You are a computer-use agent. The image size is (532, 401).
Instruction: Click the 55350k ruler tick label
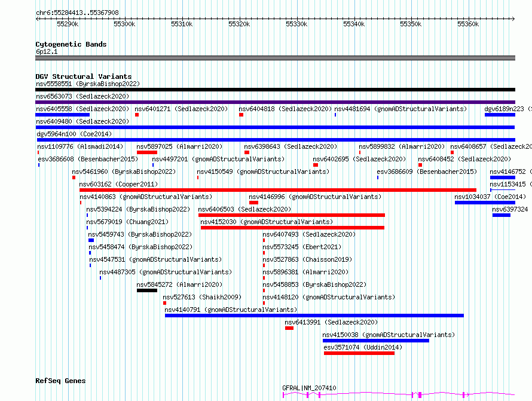[411, 24]
